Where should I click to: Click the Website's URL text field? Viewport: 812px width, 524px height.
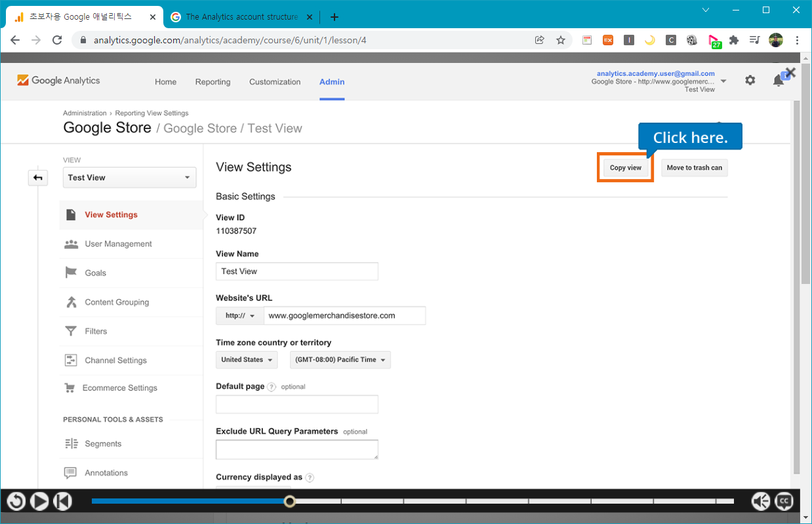click(344, 315)
